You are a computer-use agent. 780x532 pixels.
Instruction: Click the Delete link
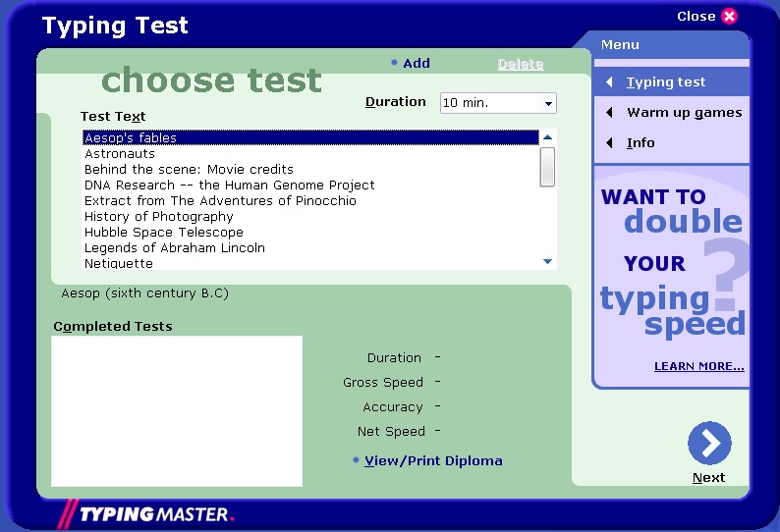coord(521,64)
